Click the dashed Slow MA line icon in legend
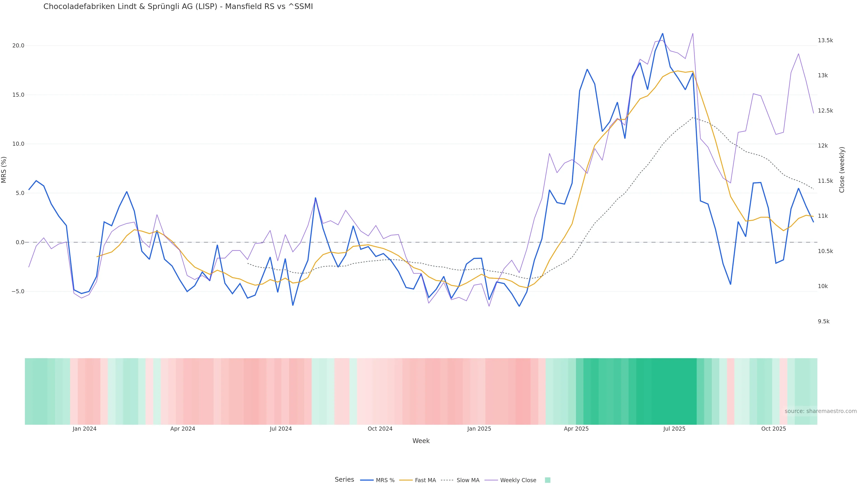This screenshot has height=488, width=868. point(447,480)
